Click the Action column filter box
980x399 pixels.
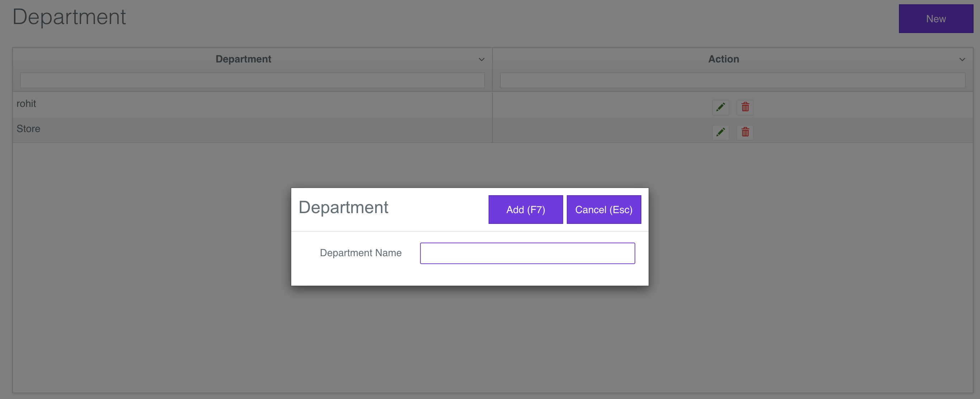pyautogui.click(x=732, y=80)
